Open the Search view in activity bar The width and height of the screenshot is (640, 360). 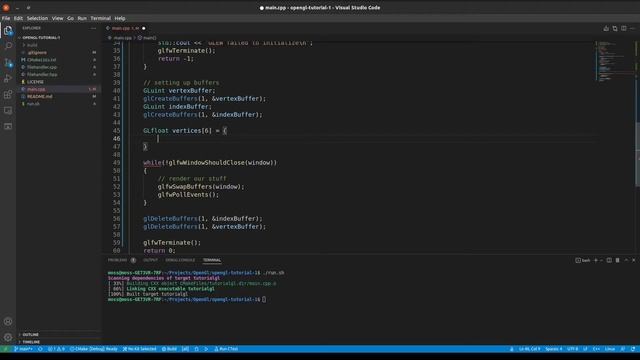[x=8, y=46]
